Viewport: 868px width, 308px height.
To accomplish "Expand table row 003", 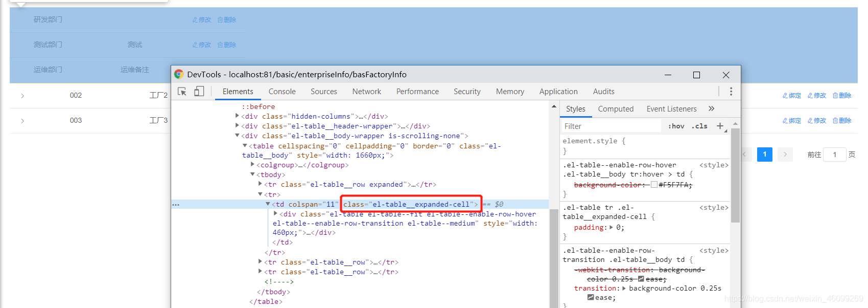I will tap(22, 121).
